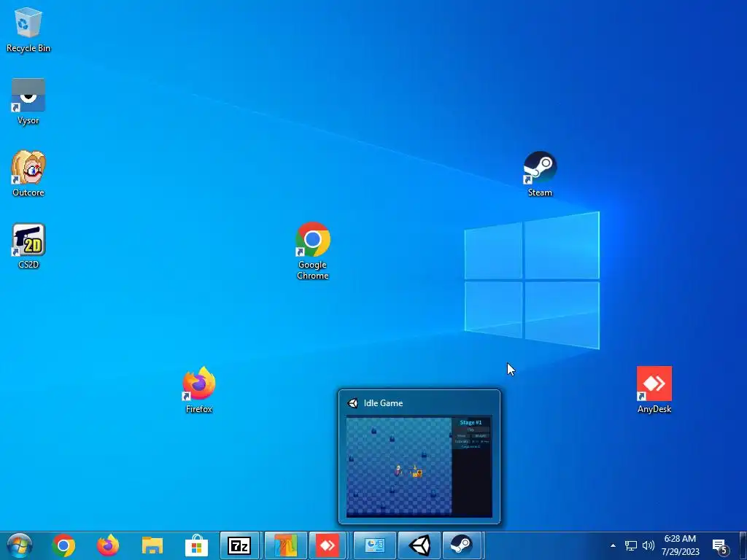Open Microsoft Store from the taskbar
This screenshot has width=747, height=560.
(196, 545)
